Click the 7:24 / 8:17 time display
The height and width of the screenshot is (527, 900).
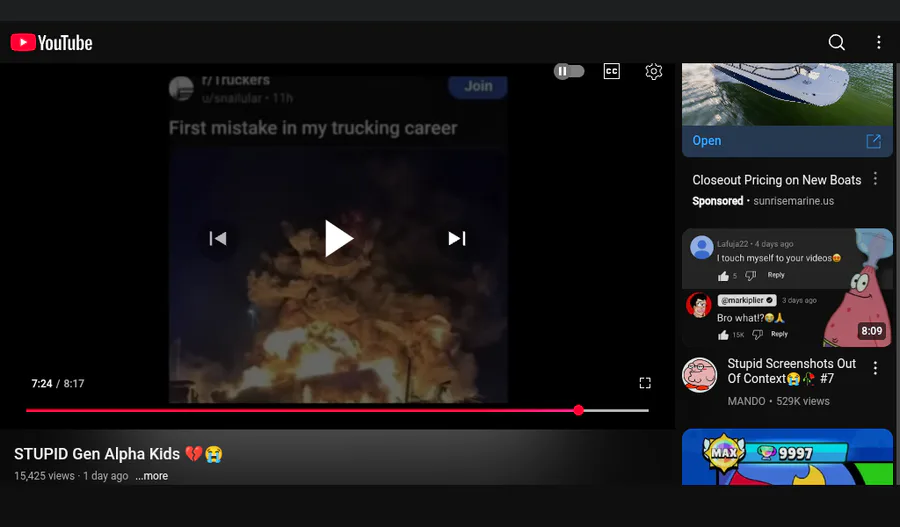point(57,383)
